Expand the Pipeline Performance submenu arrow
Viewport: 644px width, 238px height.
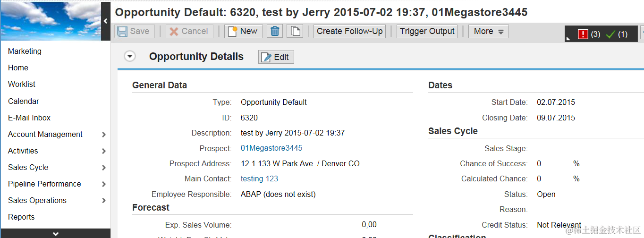[x=104, y=184]
